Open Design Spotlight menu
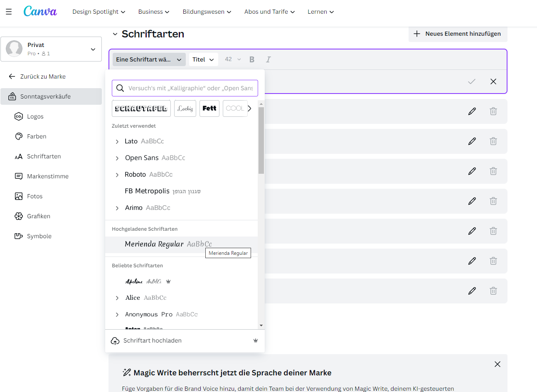 pyautogui.click(x=99, y=12)
